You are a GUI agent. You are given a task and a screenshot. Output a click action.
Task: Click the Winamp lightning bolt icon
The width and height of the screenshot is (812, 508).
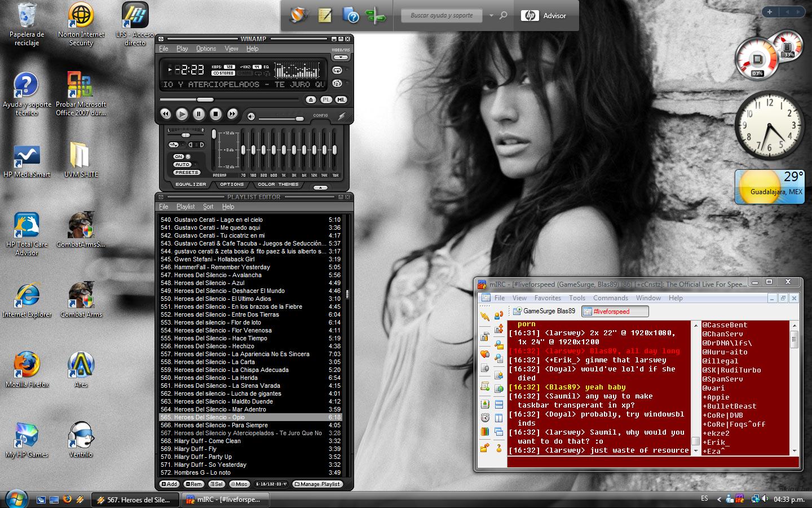click(341, 116)
